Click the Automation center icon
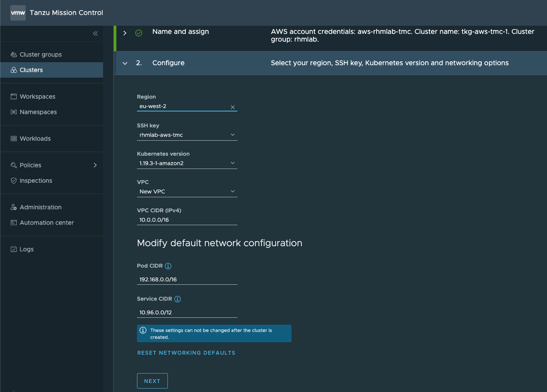Screen dimensions: 547x392 [x=14, y=223]
